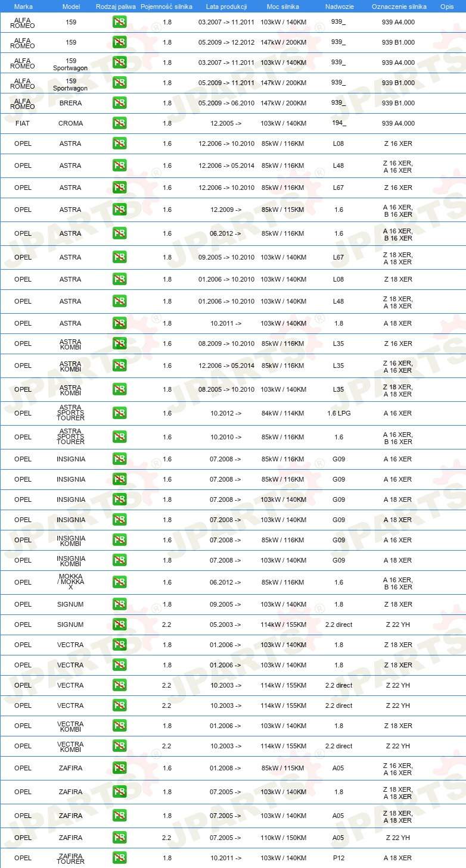The image size is (466, 868).
Task: Select the FIAT brand cell
Action: point(23,123)
